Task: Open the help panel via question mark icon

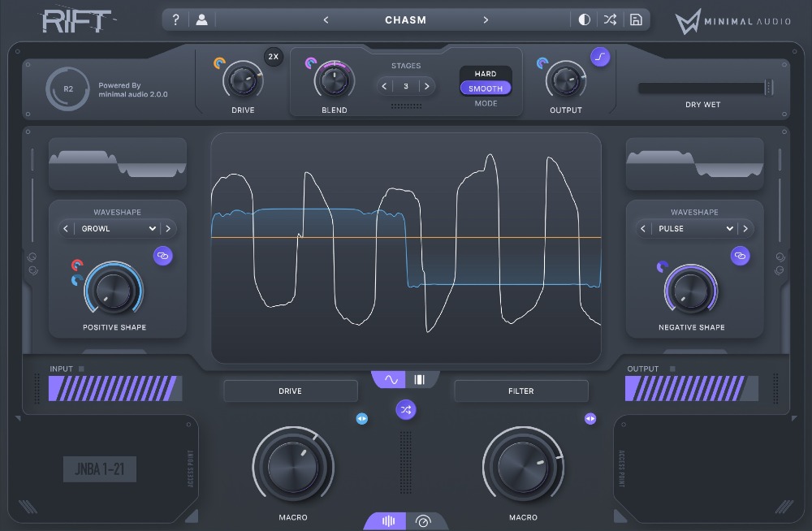Action: coord(176,19)
